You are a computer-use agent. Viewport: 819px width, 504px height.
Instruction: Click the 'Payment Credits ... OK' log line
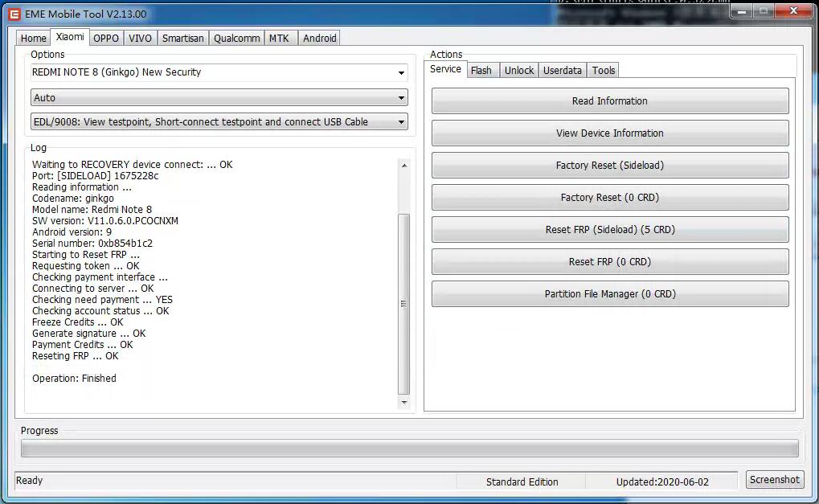click(x=83, y=344)
